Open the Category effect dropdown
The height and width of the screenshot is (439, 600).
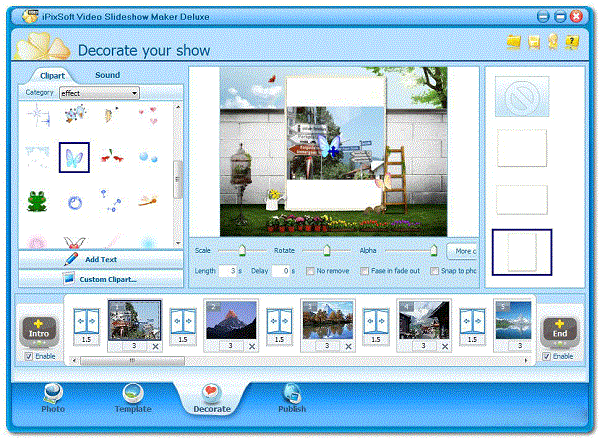(x=99, y=93)
